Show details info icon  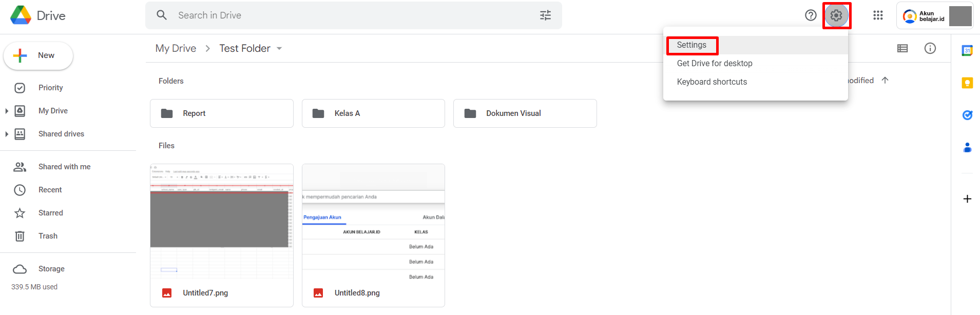tap(930, 48)
